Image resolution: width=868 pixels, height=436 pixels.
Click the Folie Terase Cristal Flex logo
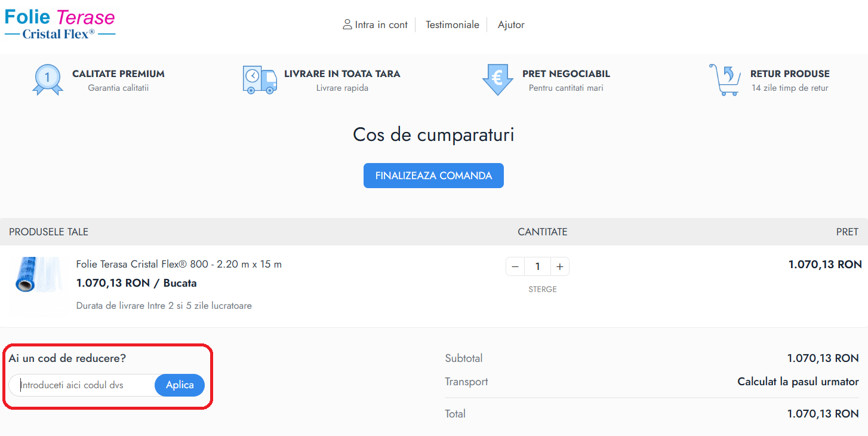tap(60, 24)
